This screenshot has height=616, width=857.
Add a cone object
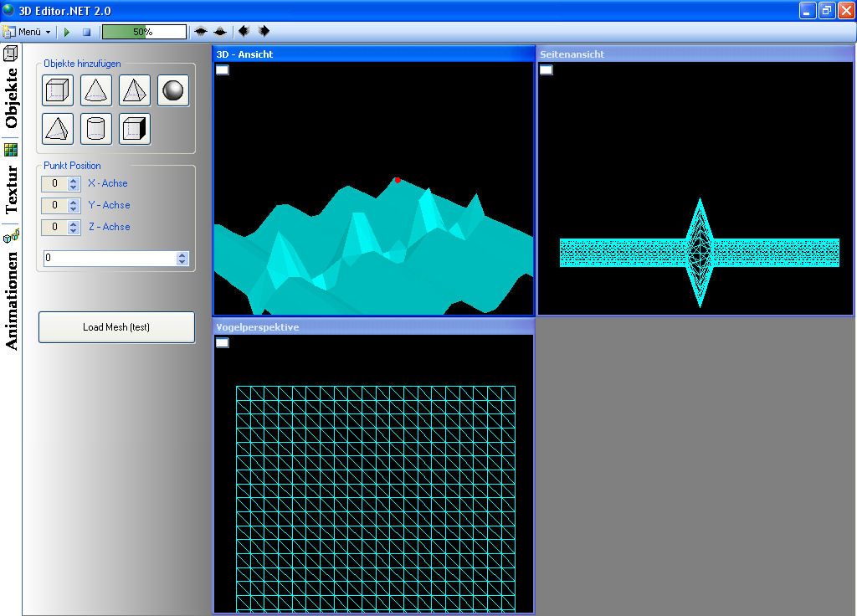coord(96,90)
